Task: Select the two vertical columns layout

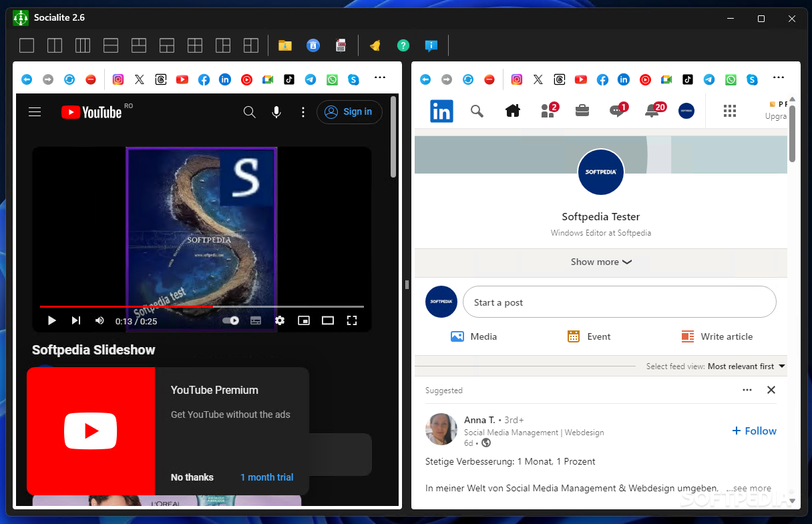Action: click(x=55, y=45)
